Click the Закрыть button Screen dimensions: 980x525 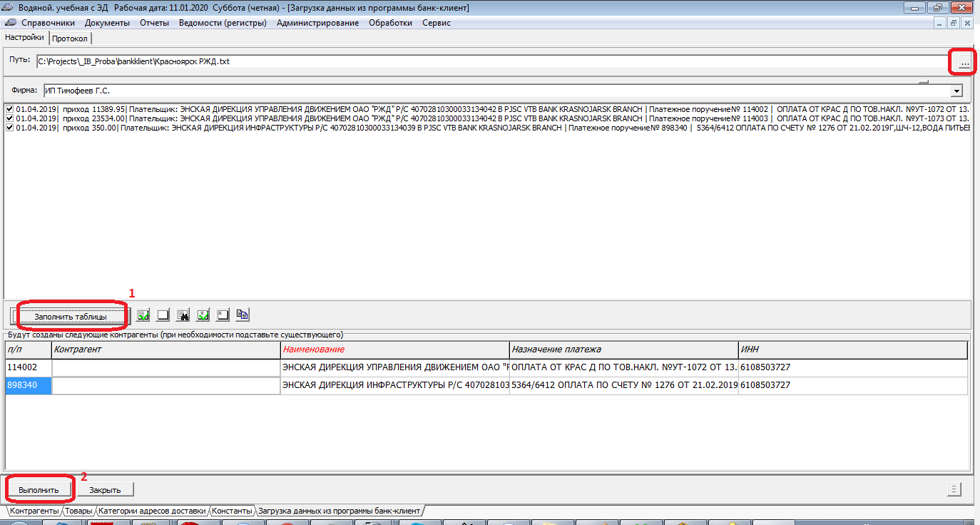click(105, 490)
